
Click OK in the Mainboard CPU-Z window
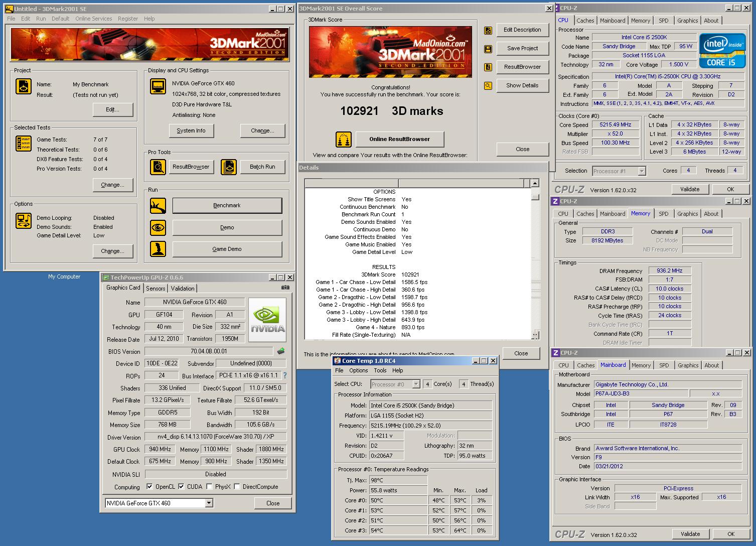point(730,534)
